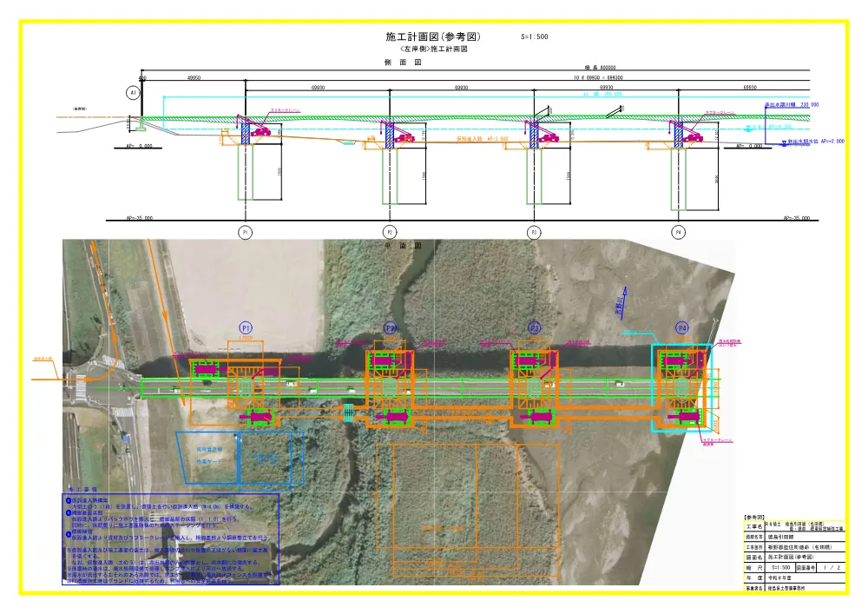
Task: Click note item 仮設進入路構築 in notes box
Action: [x=90, y=500]
